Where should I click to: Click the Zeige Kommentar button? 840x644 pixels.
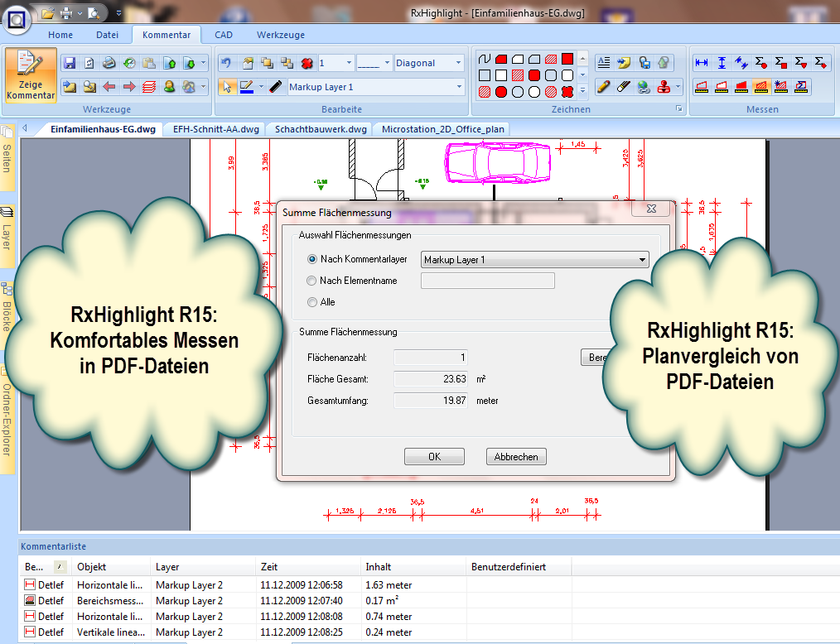(31, 75)
